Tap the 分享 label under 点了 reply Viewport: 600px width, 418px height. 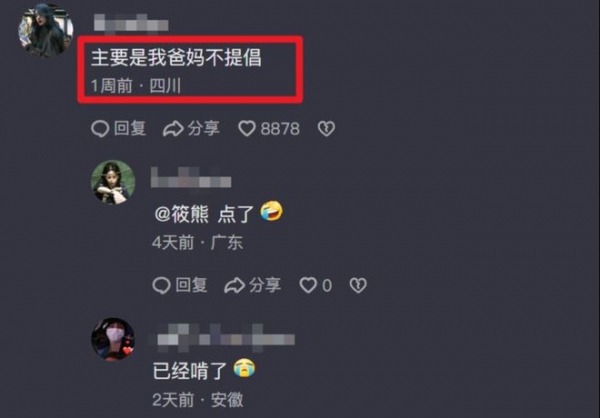tap(265, 286)
